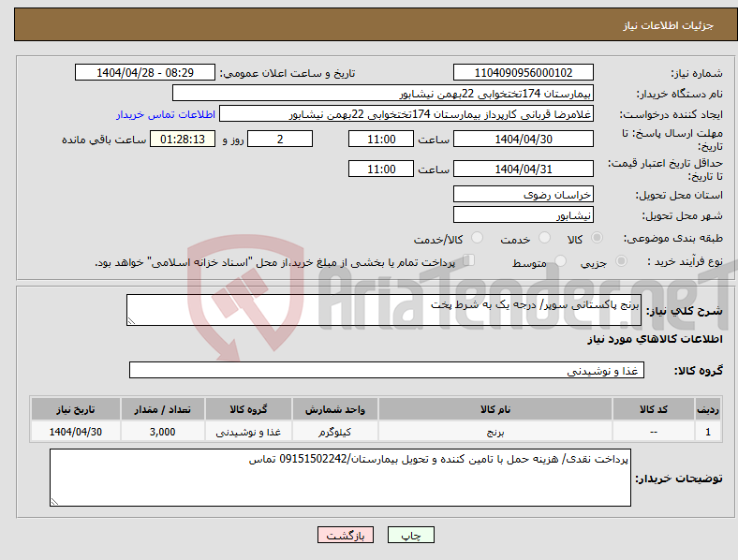Screen dimensions: 738x560
Task: Click the برنج item name cell
Action: 495,432
